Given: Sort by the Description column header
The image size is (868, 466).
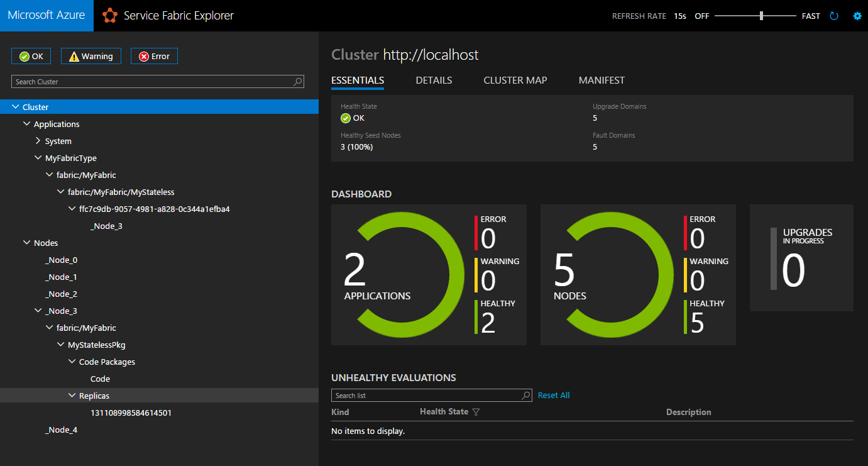Looking at the screenshot, I should [x=689, y=412].
